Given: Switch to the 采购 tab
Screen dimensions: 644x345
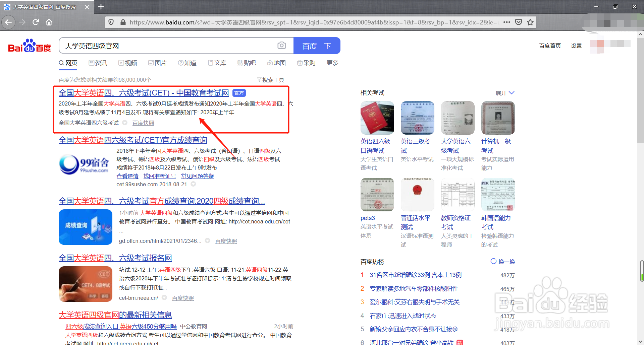Looking at the screenshot, I should point(306,63).
